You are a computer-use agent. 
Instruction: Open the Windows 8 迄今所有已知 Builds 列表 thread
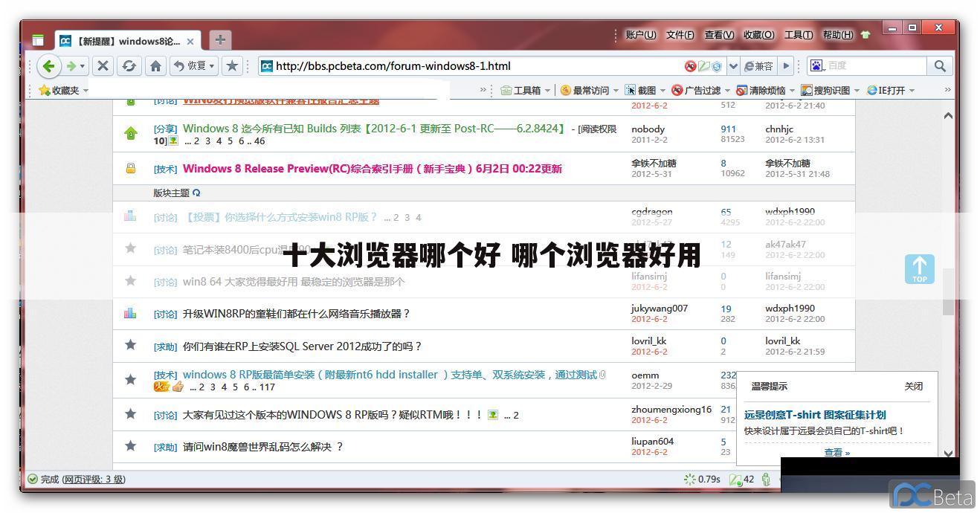pos(374,129)
